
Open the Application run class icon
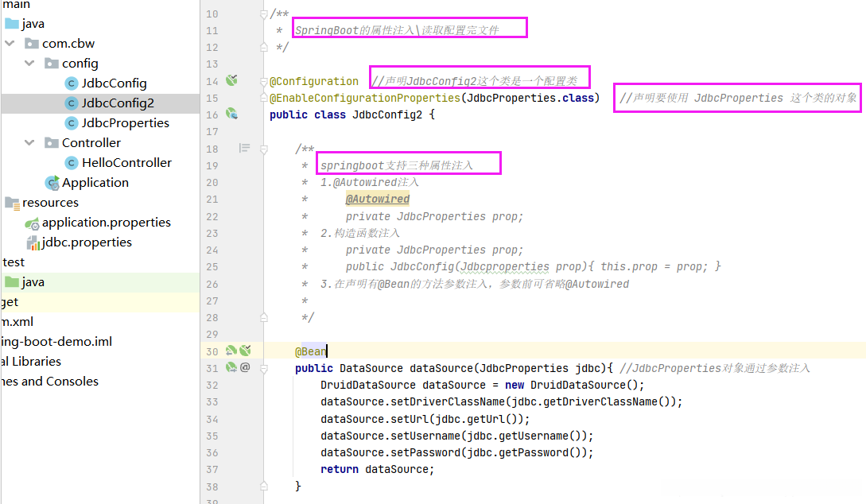(x=52, y=183)
